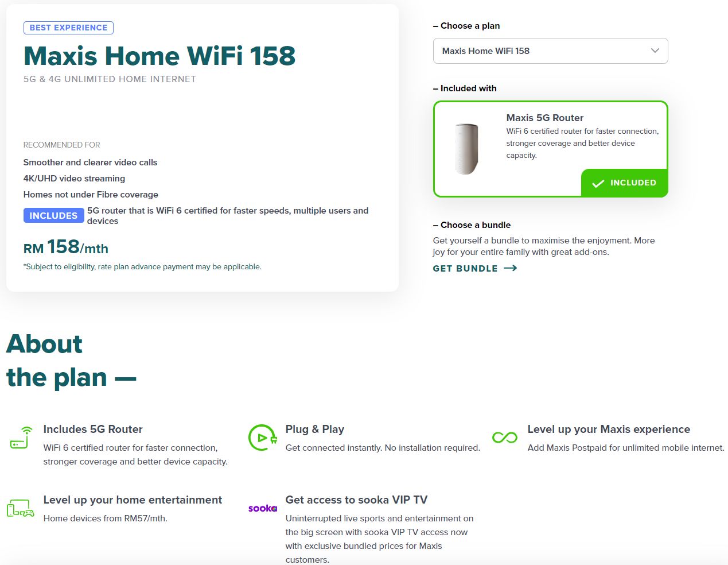Image resolution: width=728 pixels, height=565 pixels.
Task: Click the home devices icon near Level up your home entertainment
Action: (20, 508)
